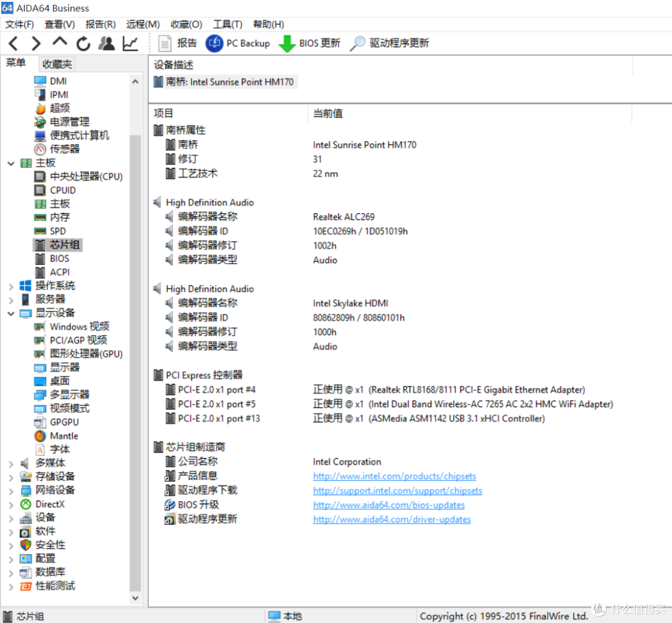Select 字体 fonts item
The height and width of the screenshot is (623, 672).
pos(52,450)
